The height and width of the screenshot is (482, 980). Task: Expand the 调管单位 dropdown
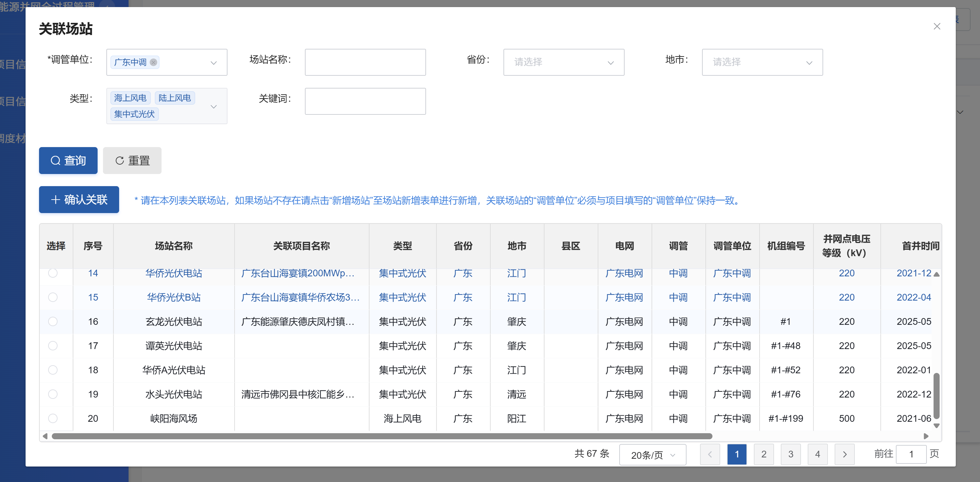click(x=214, y=62)
